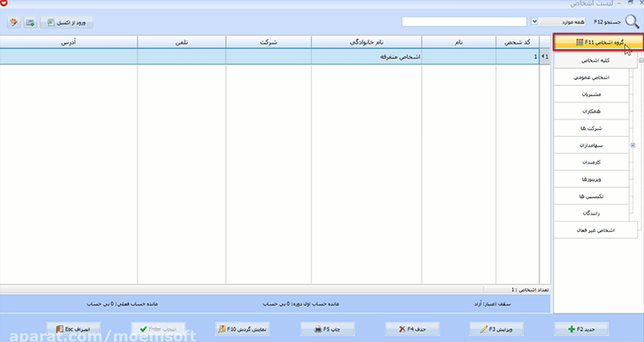The height and width of the screenshot is (342, 644).
Task: Click the تلفن column header
Action: pyautogui.click(x=181, y=42)
